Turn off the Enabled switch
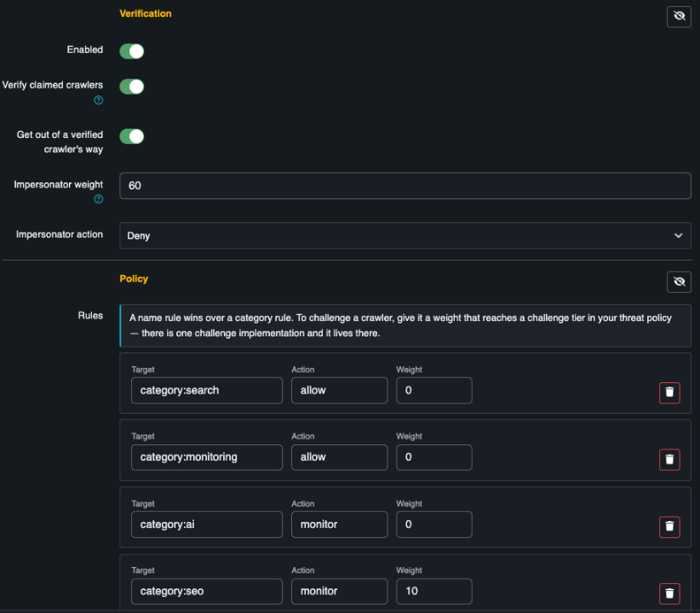Screen dimensions: 700x613 coord(132,51)
